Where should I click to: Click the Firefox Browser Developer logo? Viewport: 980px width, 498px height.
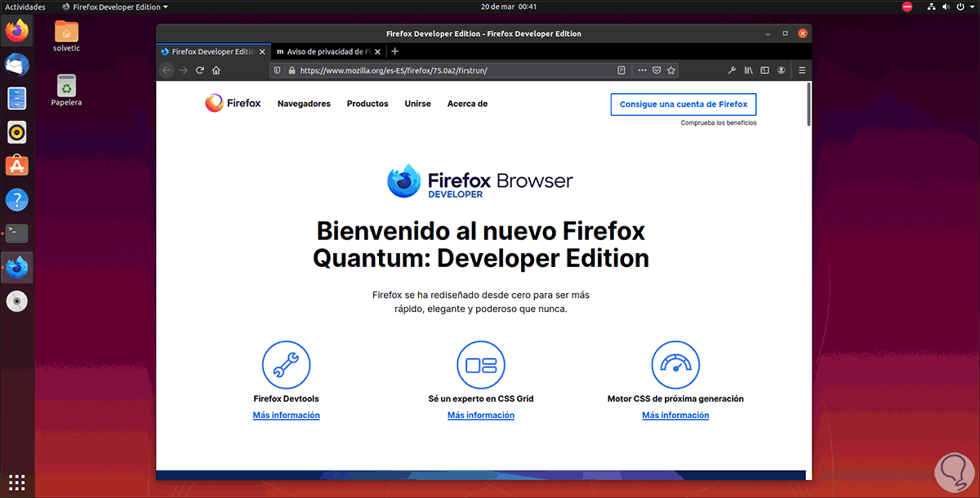coord(480,183)
